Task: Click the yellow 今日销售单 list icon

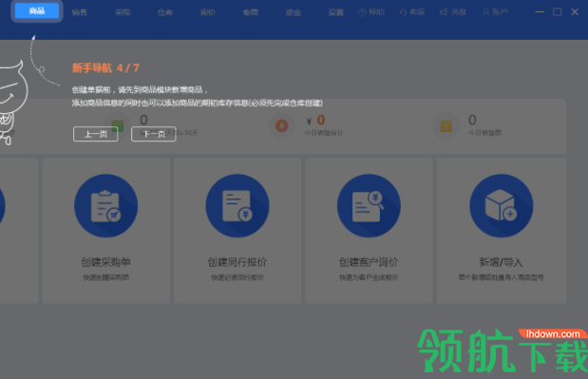Action: tap(446, 126)
